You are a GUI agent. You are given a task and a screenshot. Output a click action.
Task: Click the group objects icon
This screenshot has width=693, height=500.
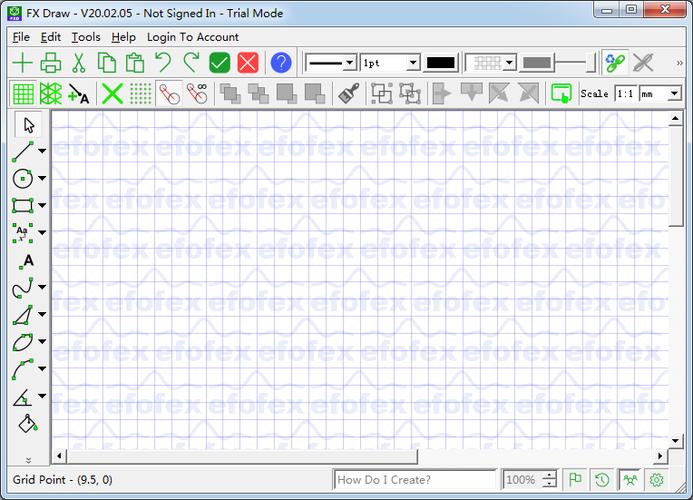[x=382, y=94]
